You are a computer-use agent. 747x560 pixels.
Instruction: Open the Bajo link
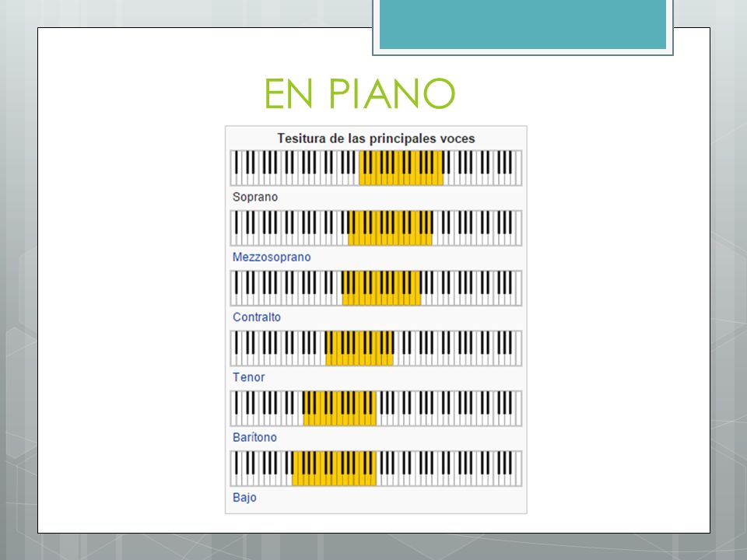point(244,498)
